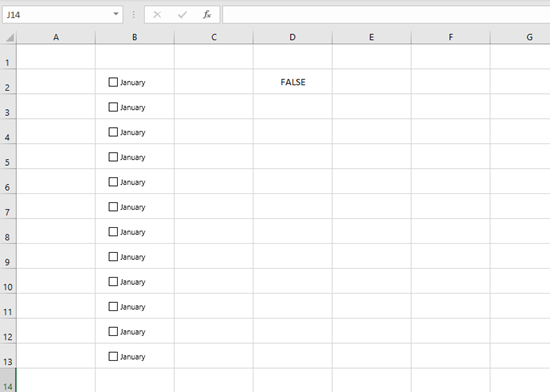
Task: Select row 9 header
Action: (8, 256)
